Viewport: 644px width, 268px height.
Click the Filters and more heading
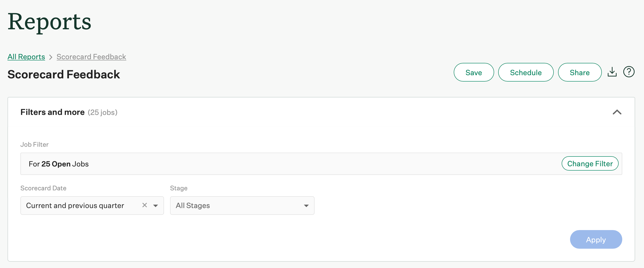coord(52,112)
